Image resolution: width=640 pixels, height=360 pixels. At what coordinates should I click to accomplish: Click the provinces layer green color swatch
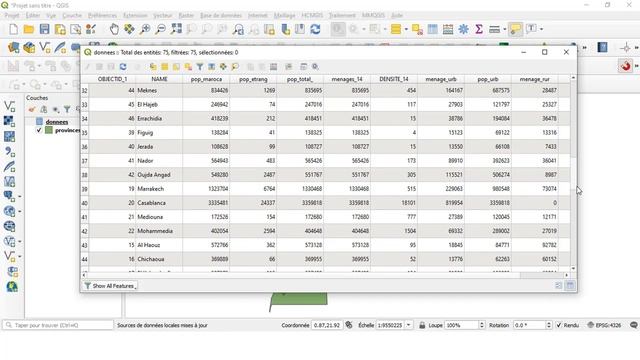(x=49, y=130)
